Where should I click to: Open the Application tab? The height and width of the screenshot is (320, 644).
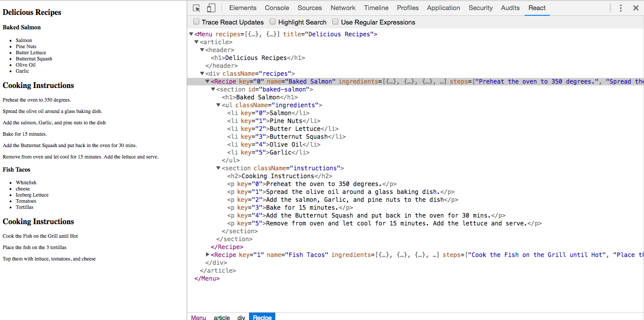tap(443, 8)
